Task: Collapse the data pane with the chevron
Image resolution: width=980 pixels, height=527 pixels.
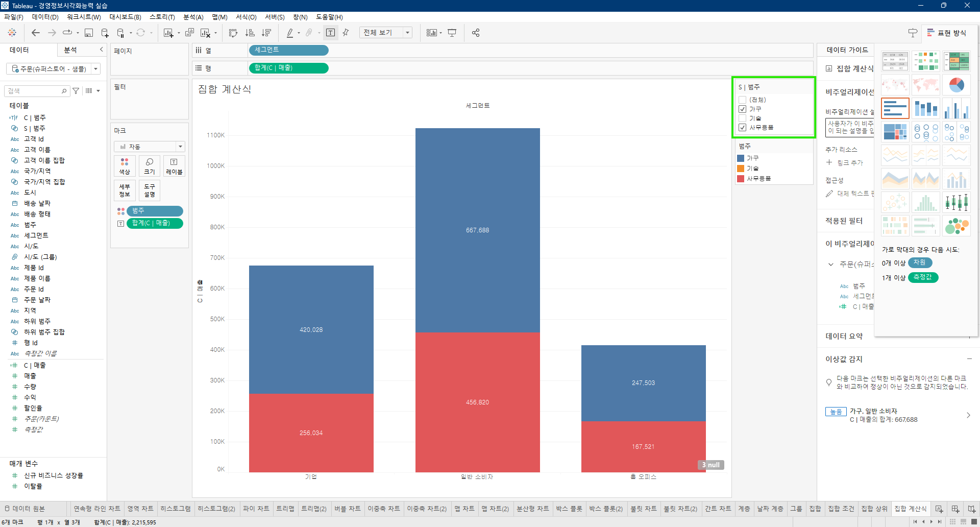Action: point(101,50)
